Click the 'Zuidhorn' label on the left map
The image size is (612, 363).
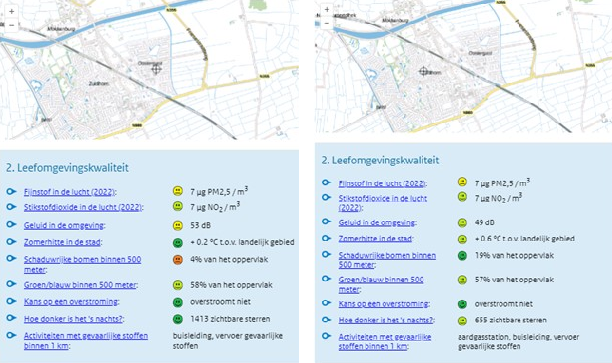[x=98, y=84]
